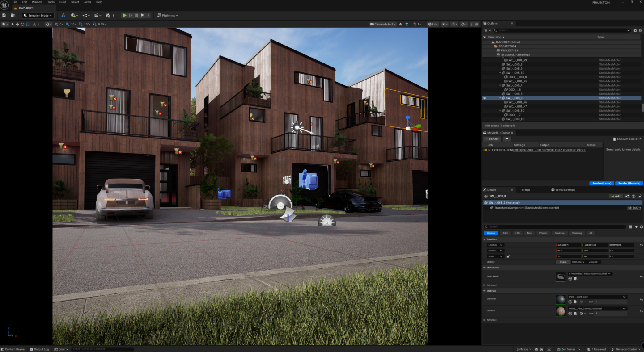
Task: Toggle the Scale lock ratio icon
Action: pos(508,256)
